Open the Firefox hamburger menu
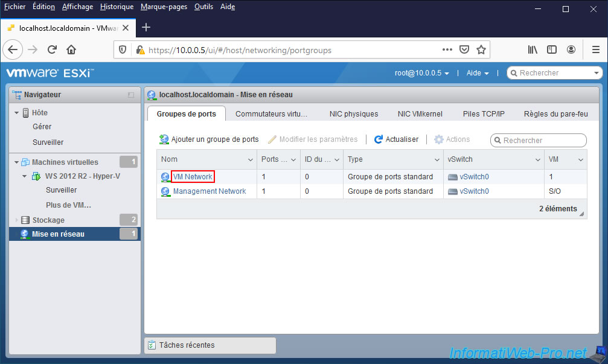 pos(596,49)
